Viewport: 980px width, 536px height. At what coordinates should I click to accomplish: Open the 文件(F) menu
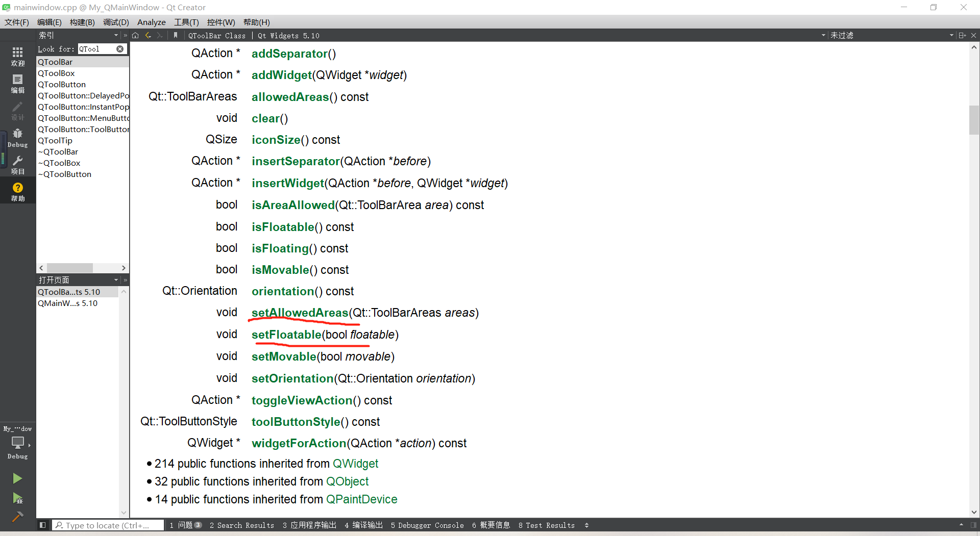[x=17, y=22]
